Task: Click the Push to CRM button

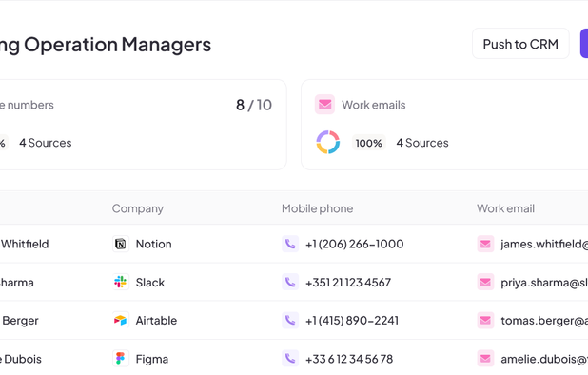Action: 520,44
